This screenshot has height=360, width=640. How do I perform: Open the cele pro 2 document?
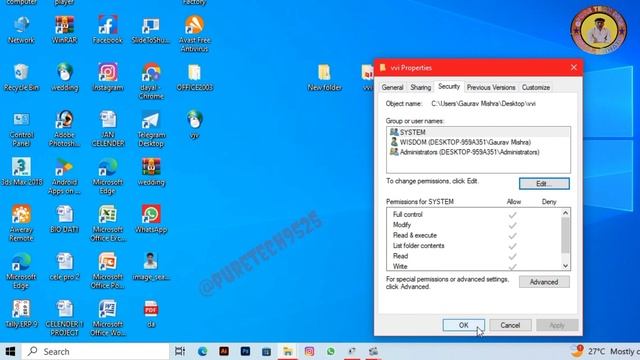pyautogui.click(x=64, y=267)
